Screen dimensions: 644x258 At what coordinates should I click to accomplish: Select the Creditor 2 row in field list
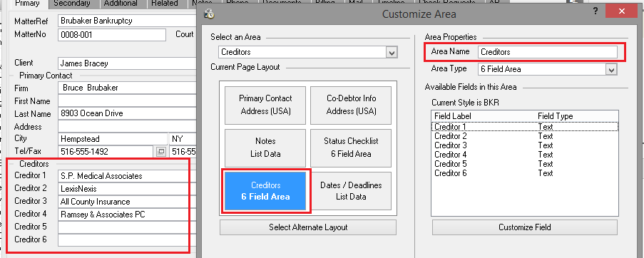click(524, 136)
